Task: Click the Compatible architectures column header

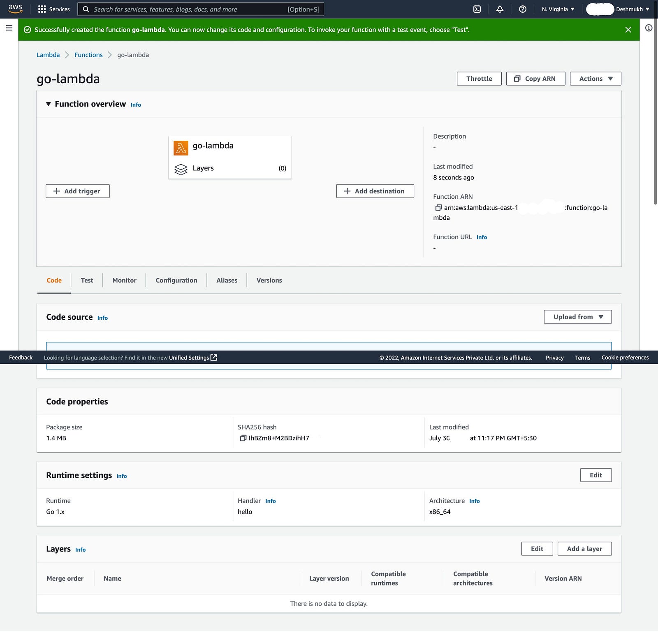Action: pos(473,579)
